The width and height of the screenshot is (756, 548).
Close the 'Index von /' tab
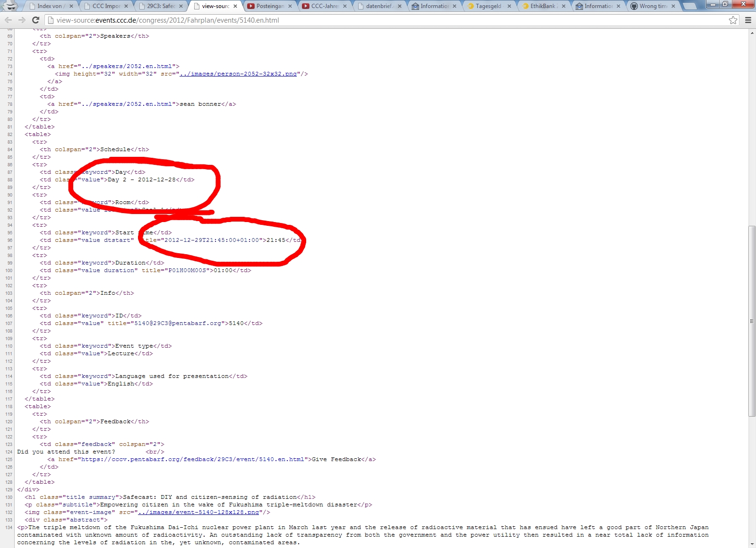coord(71,6)
